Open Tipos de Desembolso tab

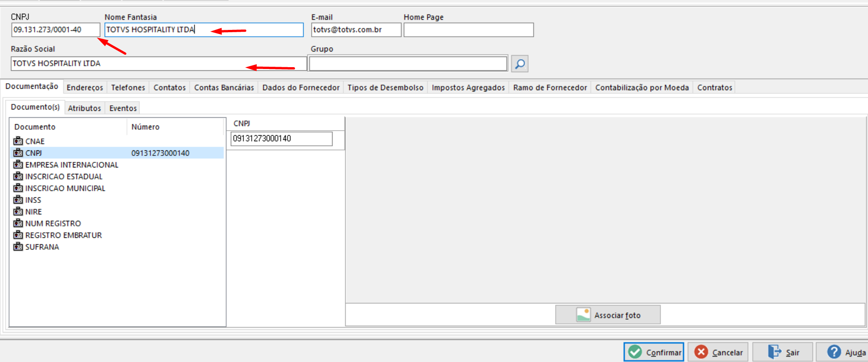[386, 87]
